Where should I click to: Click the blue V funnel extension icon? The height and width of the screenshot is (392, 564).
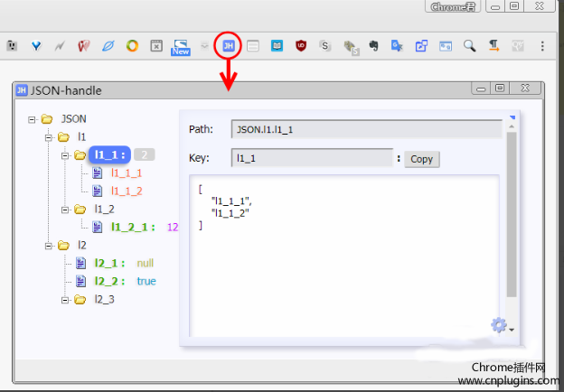[36, 46]
